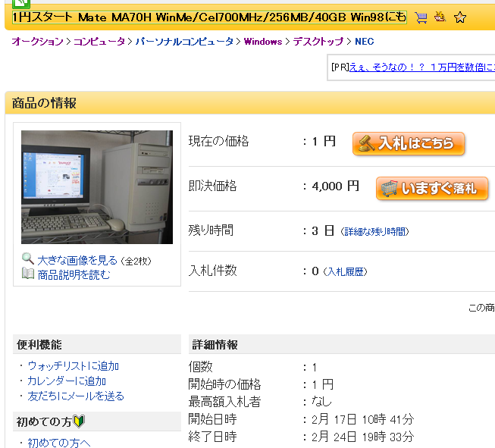Click the star icon beside the auction title
The width and height of the screenshot is (495, 448).
pos(460,17)
